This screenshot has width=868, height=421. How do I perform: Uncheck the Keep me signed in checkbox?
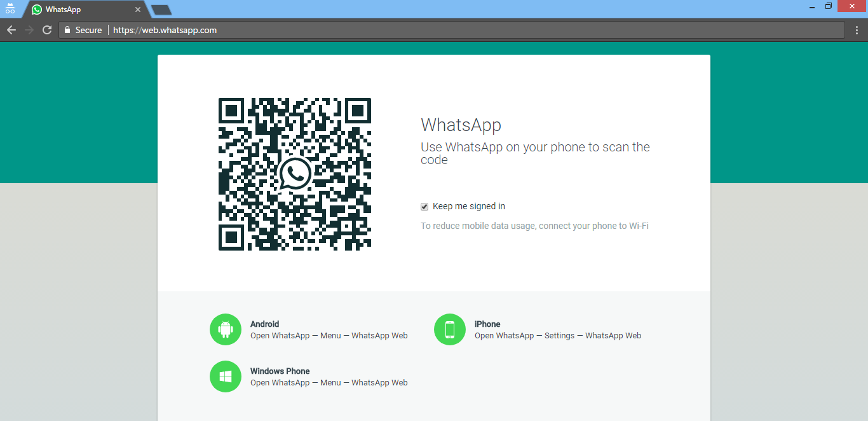pos(424,207)
